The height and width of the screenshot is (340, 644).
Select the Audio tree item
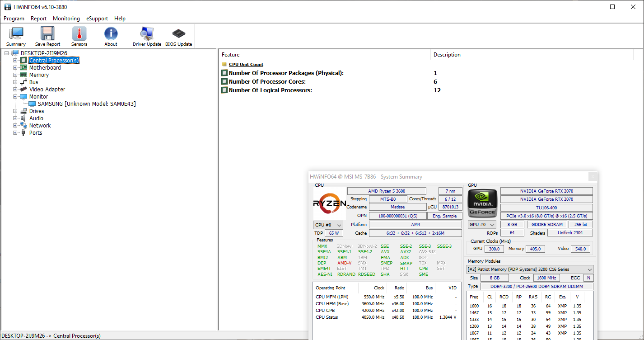(37, 118)
